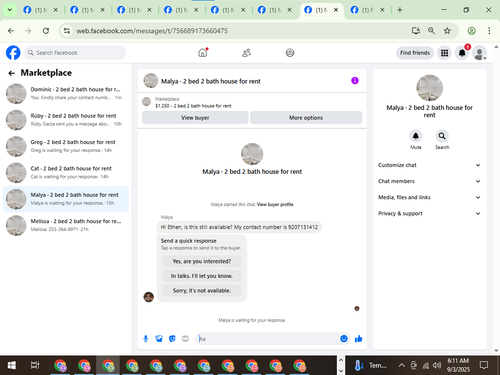Go back in browser history

(x=11, y=31)
